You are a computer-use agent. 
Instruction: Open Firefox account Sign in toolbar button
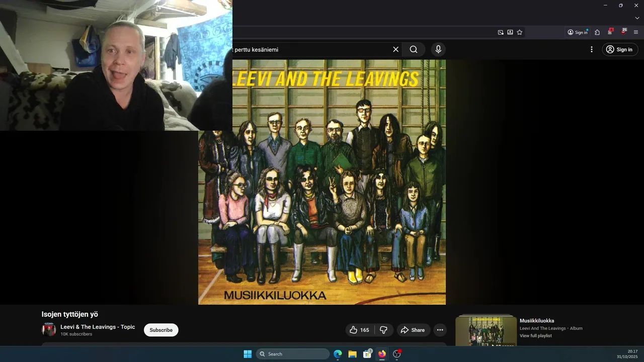point(578,32)
